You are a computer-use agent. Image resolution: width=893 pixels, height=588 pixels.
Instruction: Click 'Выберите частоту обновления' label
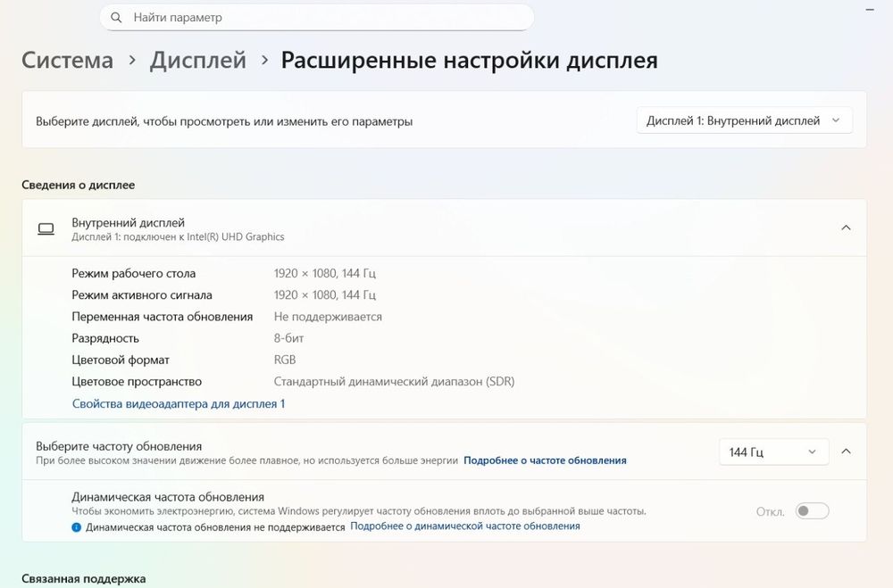pyautogui.click(x=119, y=446)
